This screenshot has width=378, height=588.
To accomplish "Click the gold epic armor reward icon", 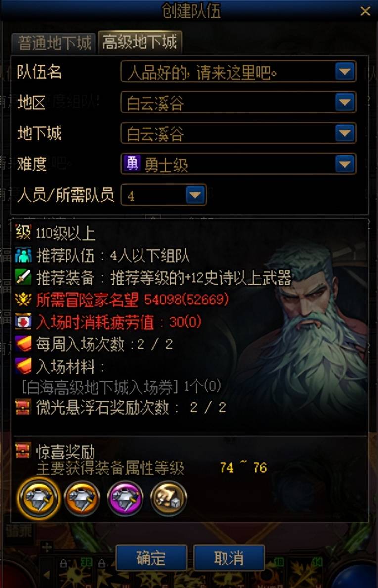I will (39, 498).
